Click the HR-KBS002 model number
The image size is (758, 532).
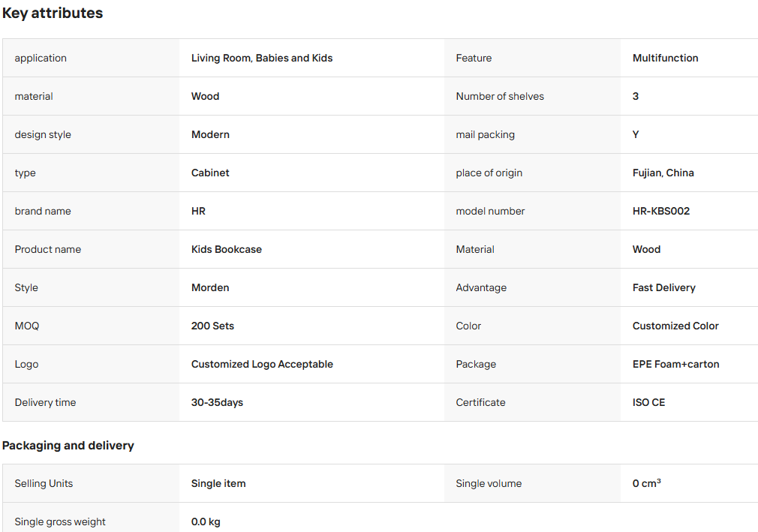pos(661,211)
